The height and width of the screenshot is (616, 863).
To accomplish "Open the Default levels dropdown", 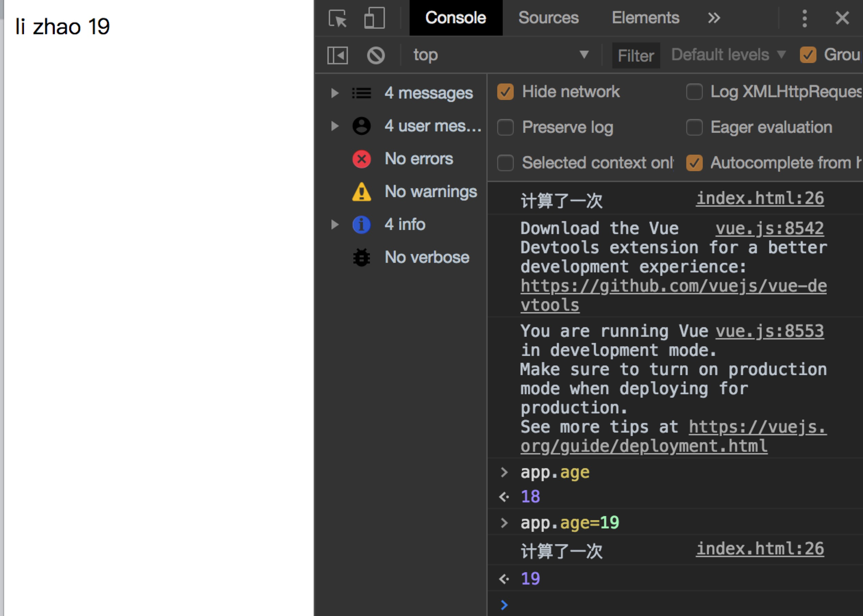I will tap(727, 55).
